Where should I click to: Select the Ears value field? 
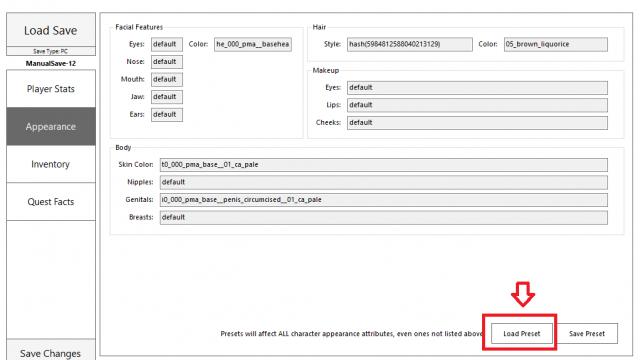[167, 114]
